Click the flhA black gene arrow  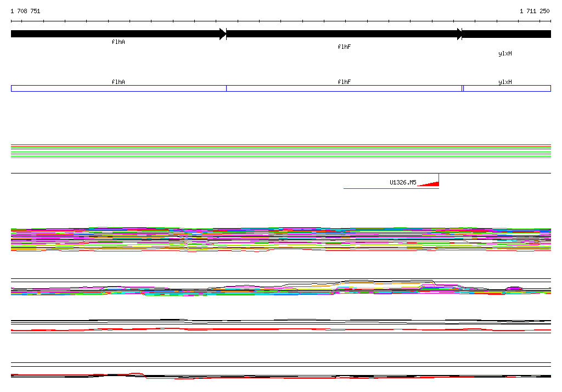pyautogui.click(x=115, y=34)
